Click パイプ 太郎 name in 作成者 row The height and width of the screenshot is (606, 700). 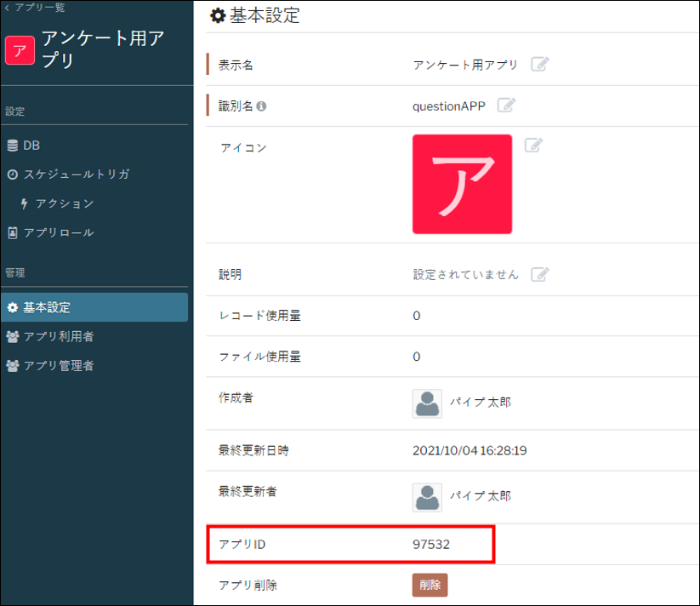click(x=480, y=403)
